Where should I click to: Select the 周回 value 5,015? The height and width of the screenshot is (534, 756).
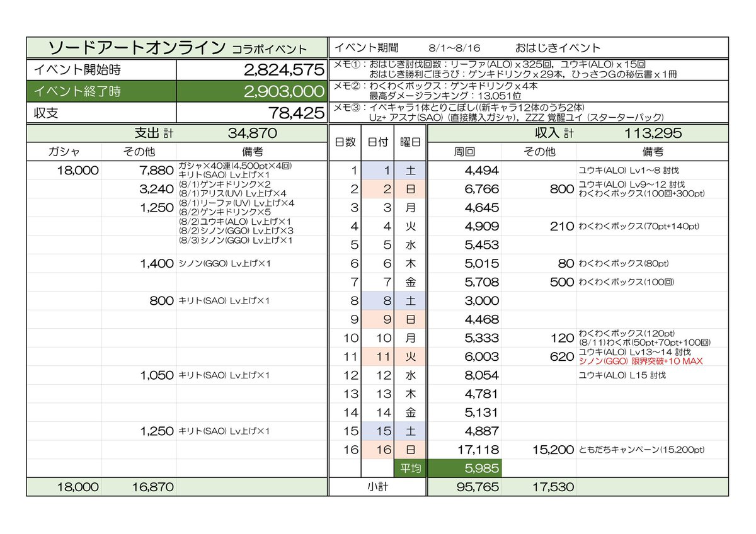(481, 263)
